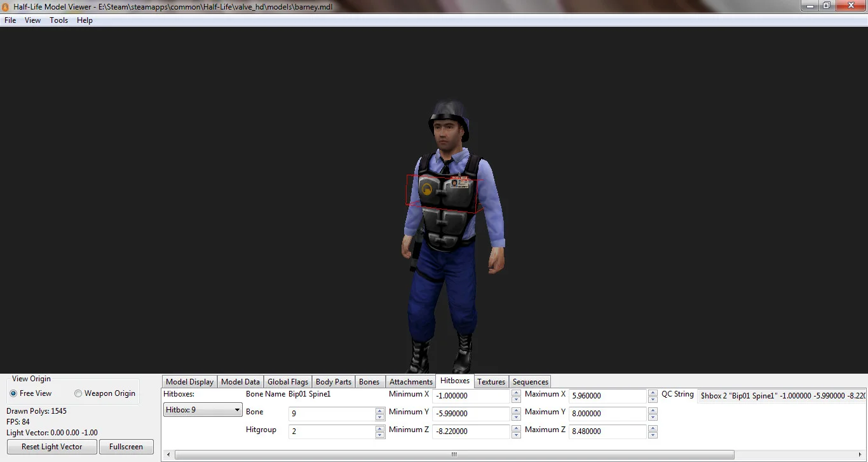Decrement Maximum X with down arrow
This screenshot has height=462, width=868.
pyautogui.click(x=653, y=399)
